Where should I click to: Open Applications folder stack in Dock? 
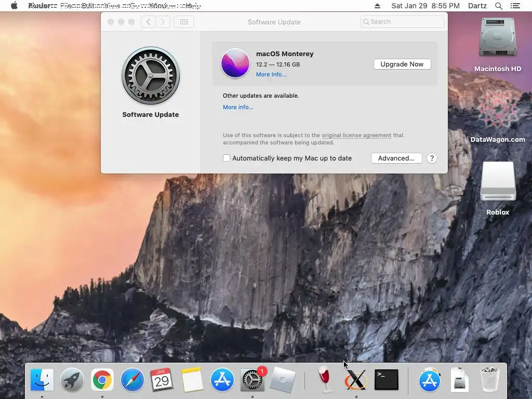(x=429, y=380)
